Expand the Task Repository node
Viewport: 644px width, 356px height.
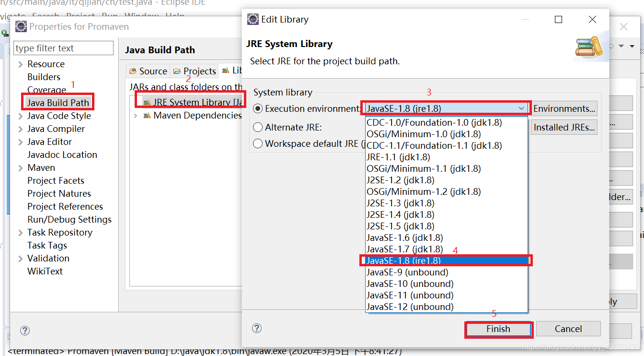click(20, 233)
